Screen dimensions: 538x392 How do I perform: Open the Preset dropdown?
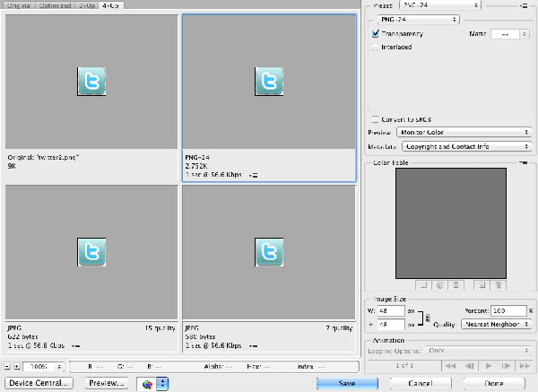click(440, 5)
